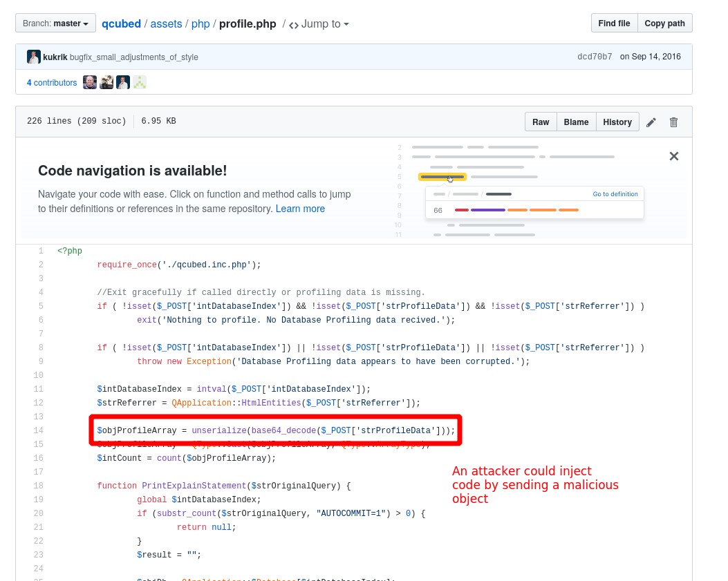Open the file History

tap(617, 122)
